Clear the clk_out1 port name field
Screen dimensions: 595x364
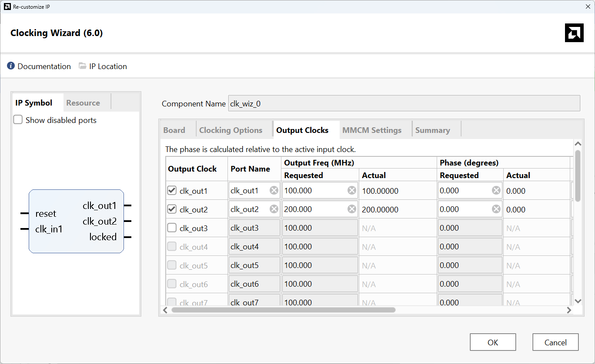click(x=274, y=191)
